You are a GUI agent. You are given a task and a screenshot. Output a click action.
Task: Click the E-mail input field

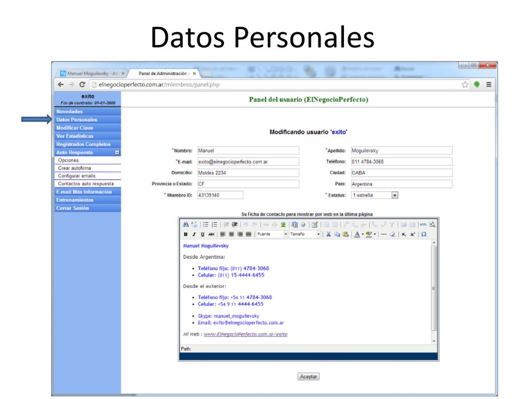pos(248,162)
